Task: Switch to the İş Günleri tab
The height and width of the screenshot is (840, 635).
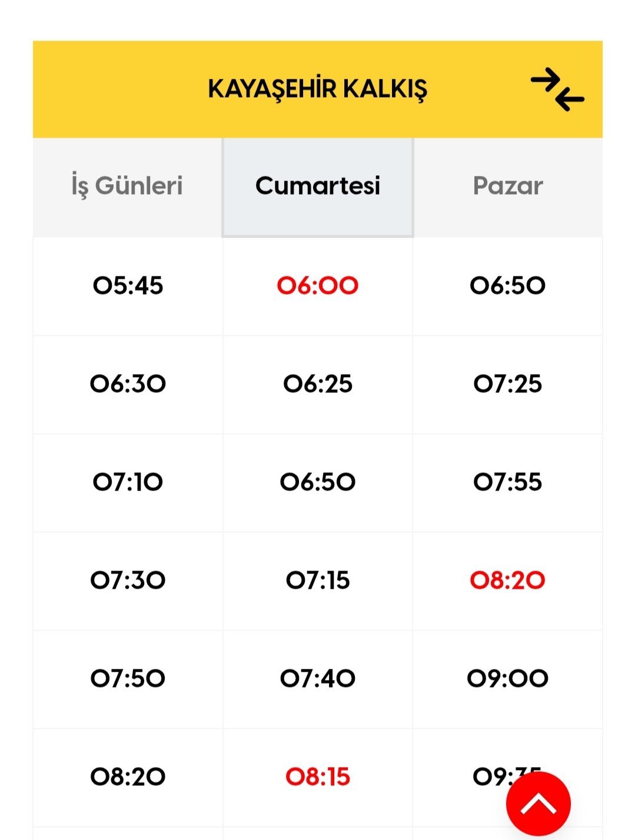Action: [127, 186]
